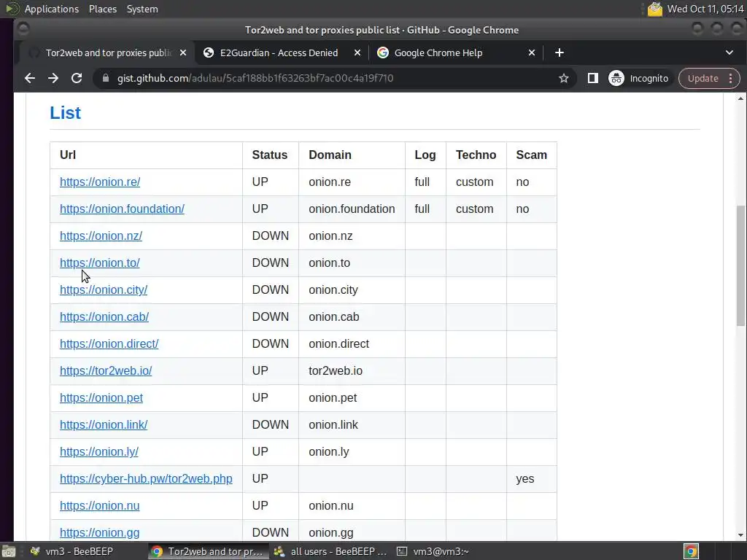Image resolution: width=747 pixels, height=560 pixels.
Task: Click the Scam column header
Action: coord(532,155)
